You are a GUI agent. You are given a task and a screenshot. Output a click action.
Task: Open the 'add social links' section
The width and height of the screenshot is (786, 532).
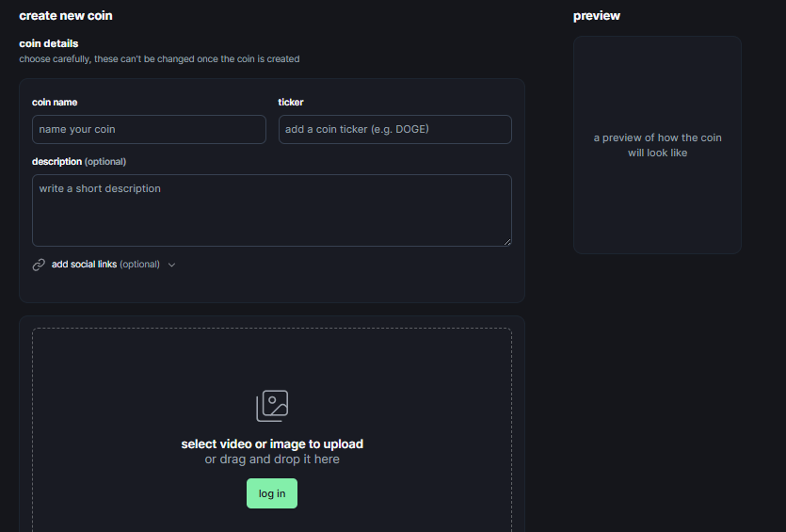tap(104, 265)
